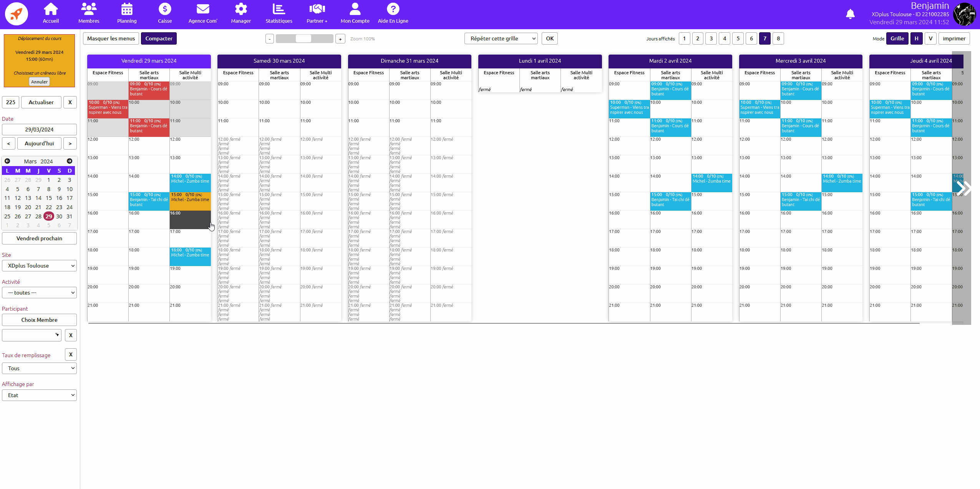980x489 pixels.
Task: Cancel course move with Annuler
Action: tap(39, 82)
